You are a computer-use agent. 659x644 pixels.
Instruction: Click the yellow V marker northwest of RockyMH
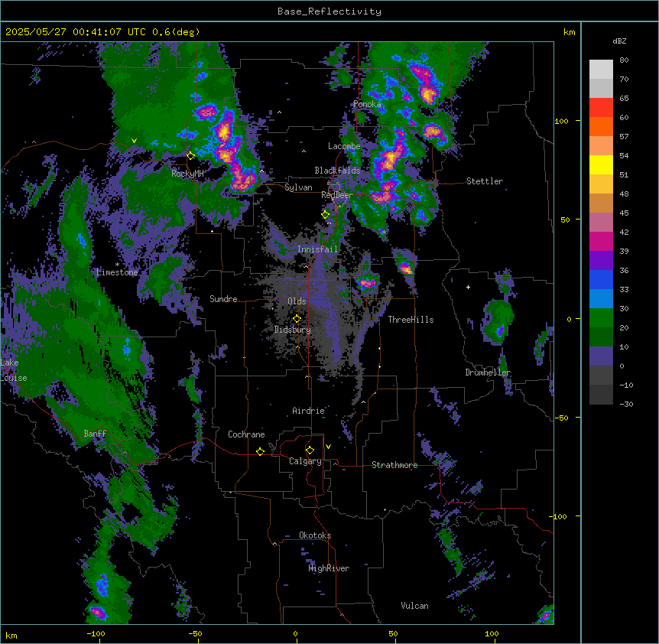coord(134,141)
